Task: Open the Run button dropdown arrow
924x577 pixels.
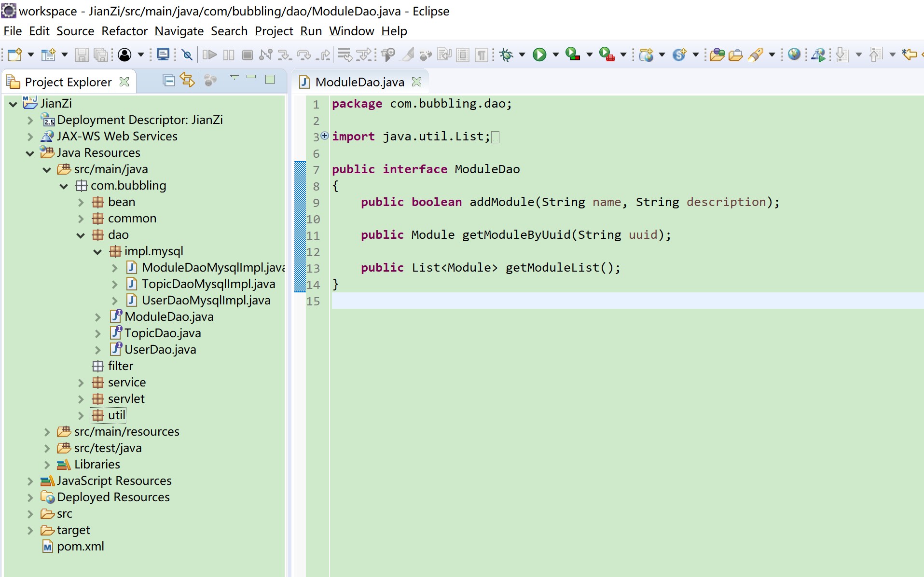Action: (555, 55)
